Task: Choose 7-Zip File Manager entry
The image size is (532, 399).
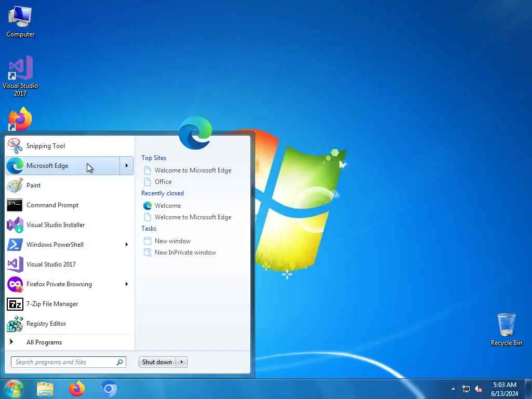Action: tap(70, 304)
